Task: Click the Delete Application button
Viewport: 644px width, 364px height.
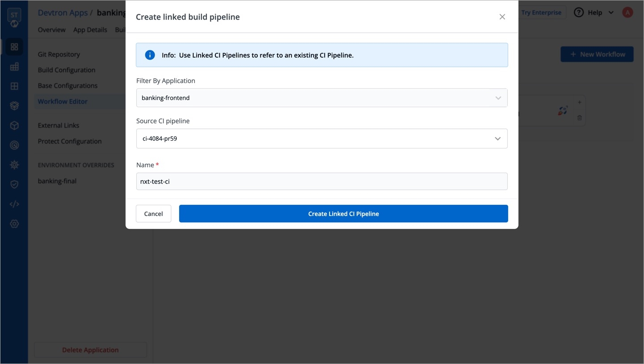Action: pyautogui.click(x=90, y=350)
